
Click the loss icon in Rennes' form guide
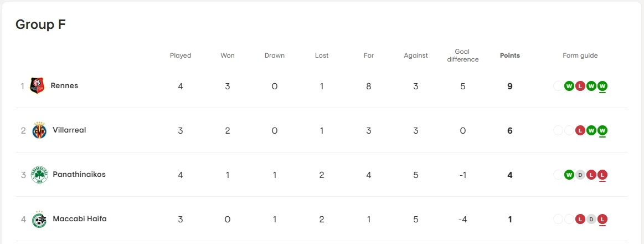(x=580, y=86)
